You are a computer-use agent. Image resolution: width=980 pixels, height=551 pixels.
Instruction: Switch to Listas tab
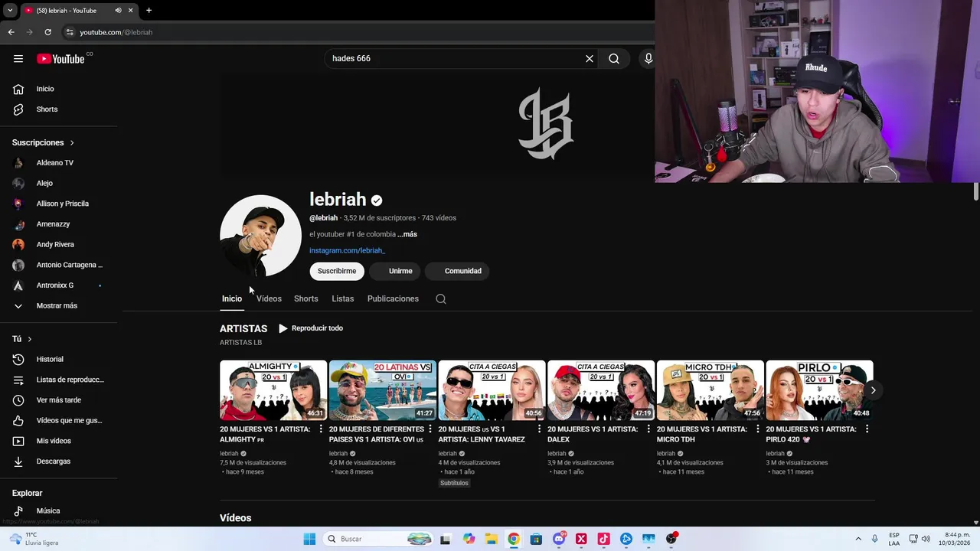pos(343,299)
